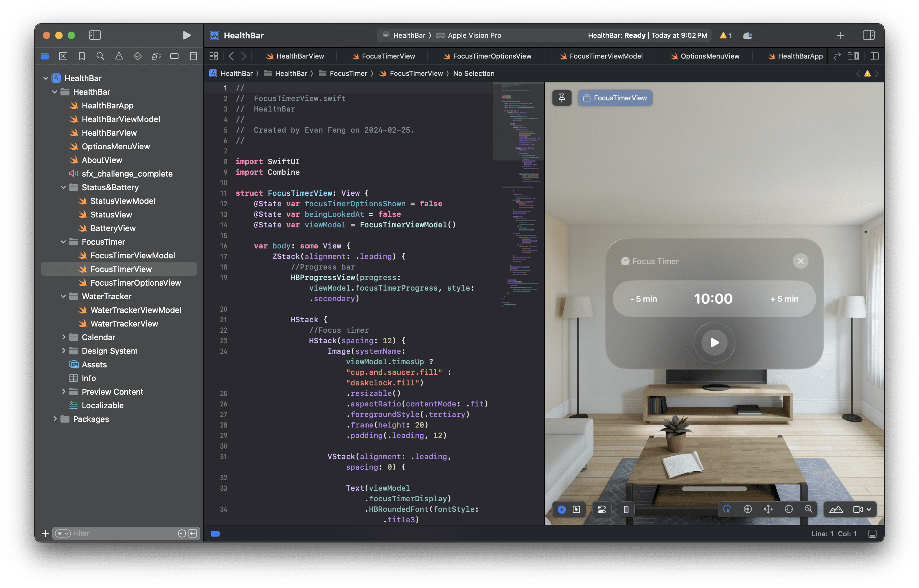The height and width of the screenshot is (588, 919).
Task: Expand the Packages group
Action: coord(55,419)
